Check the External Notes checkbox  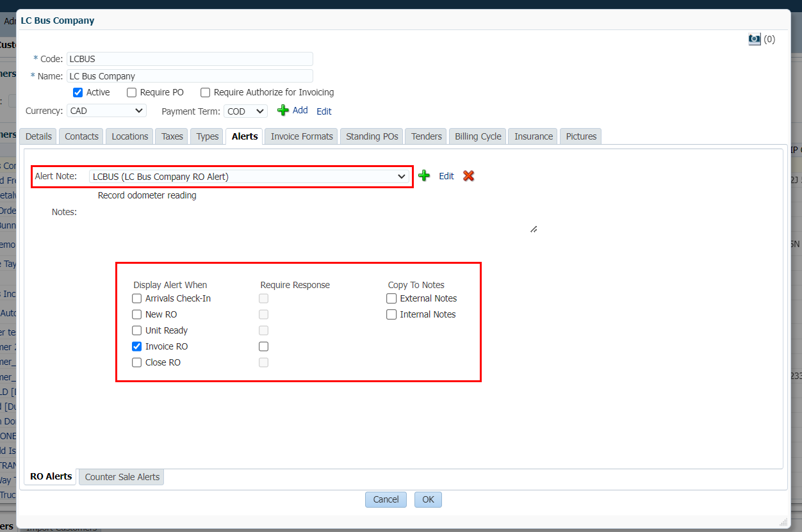pyautogui.click(x=391, y=298)
